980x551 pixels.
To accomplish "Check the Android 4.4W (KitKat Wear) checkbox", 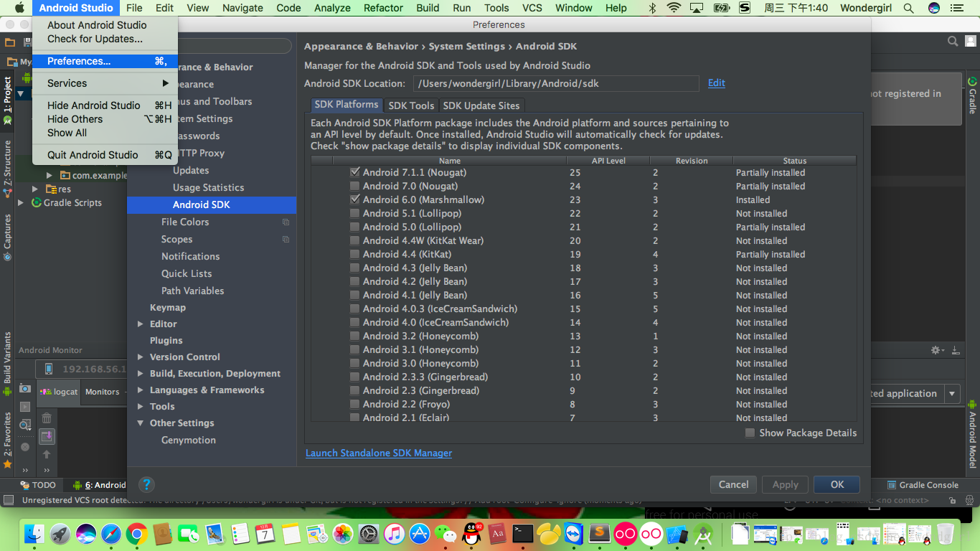I will click(x=354, y=240).
